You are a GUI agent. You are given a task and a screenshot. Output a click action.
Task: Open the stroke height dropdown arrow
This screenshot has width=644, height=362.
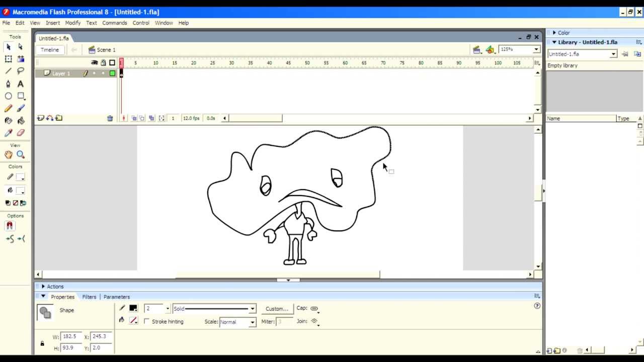pos(168,309)
